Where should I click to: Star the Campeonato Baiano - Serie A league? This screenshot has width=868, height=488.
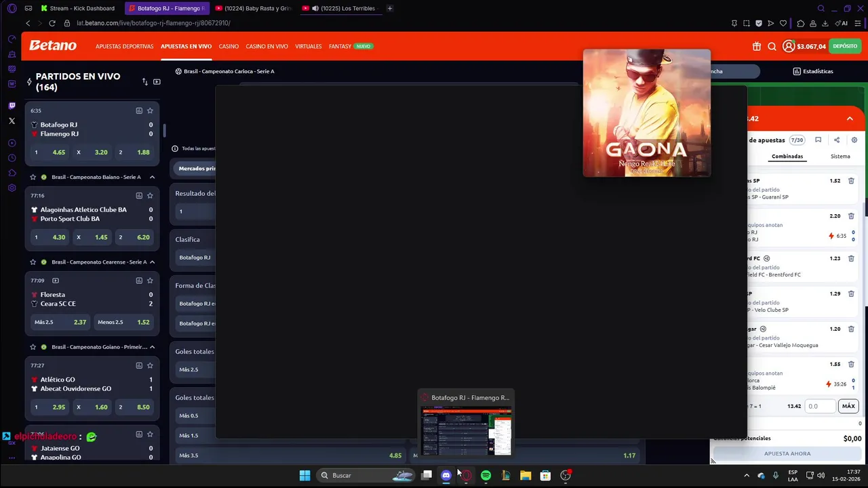click(x=33, y=177)
